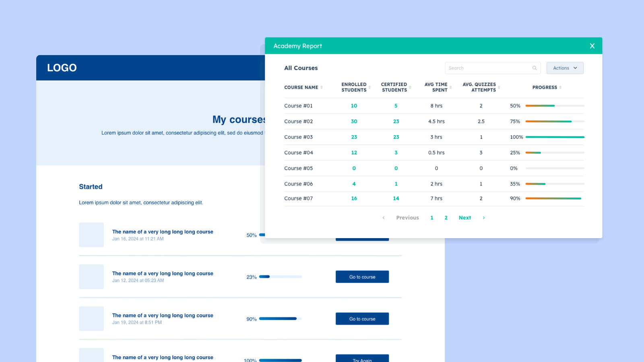Click the All Courses heading
This screenshot has width=644, height=362.
pyautogui.click(x=301, y=68)
